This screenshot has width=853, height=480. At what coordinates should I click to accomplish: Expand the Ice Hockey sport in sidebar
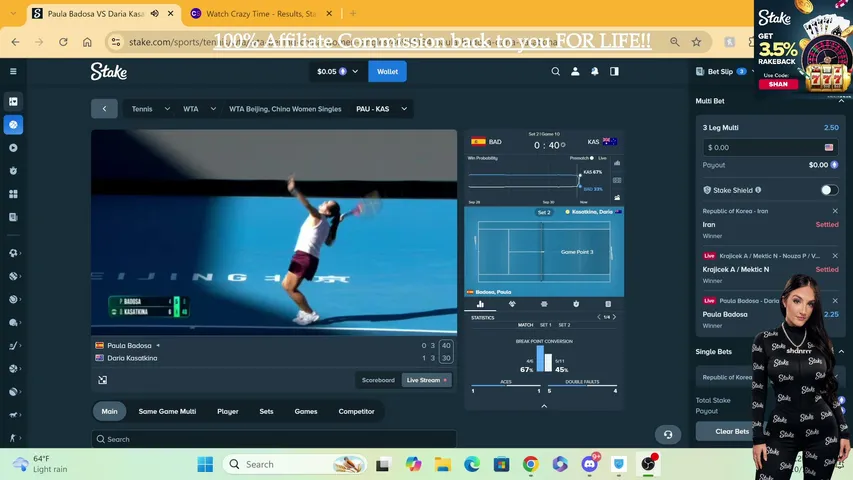point(14,346)
